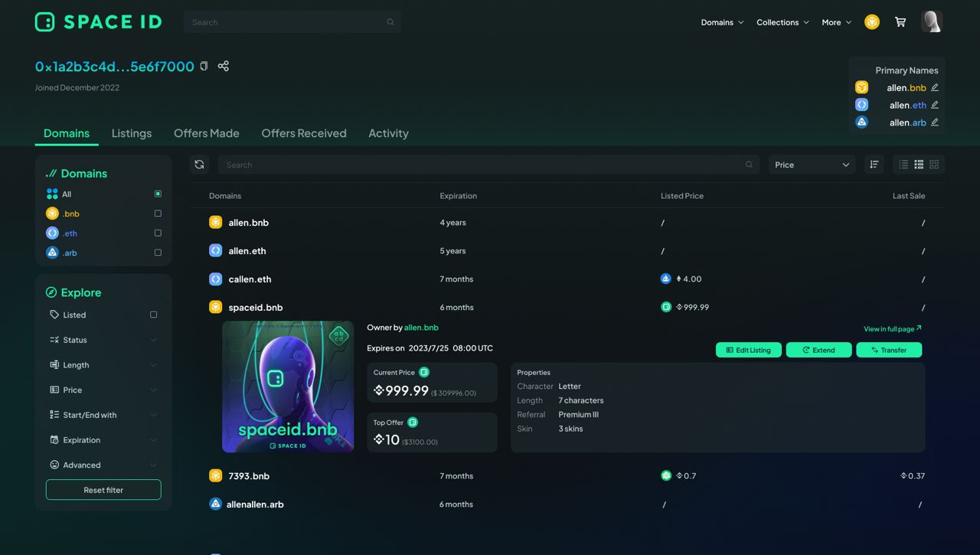Click the Reset filter button
This screenshot has width=980, height=555.
103,489
